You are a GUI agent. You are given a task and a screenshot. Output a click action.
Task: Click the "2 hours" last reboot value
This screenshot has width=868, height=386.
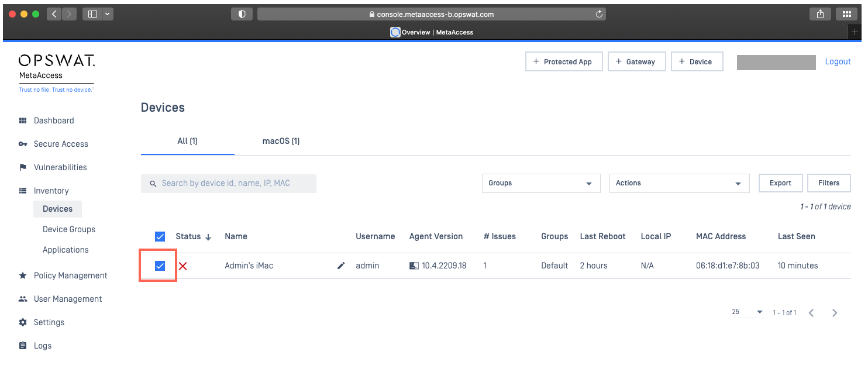594,266
